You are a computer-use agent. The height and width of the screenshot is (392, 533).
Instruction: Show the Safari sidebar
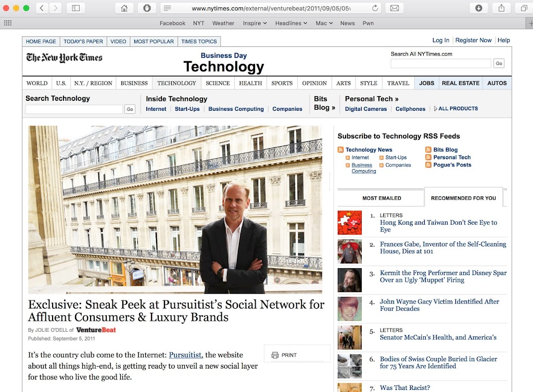pos(76,8)
